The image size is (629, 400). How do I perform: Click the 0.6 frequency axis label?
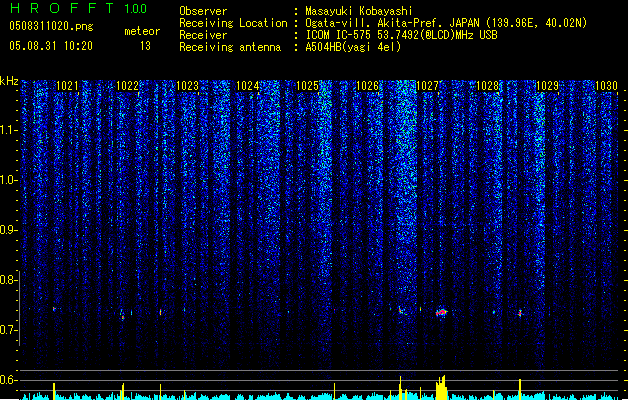[x=8, y=380]
